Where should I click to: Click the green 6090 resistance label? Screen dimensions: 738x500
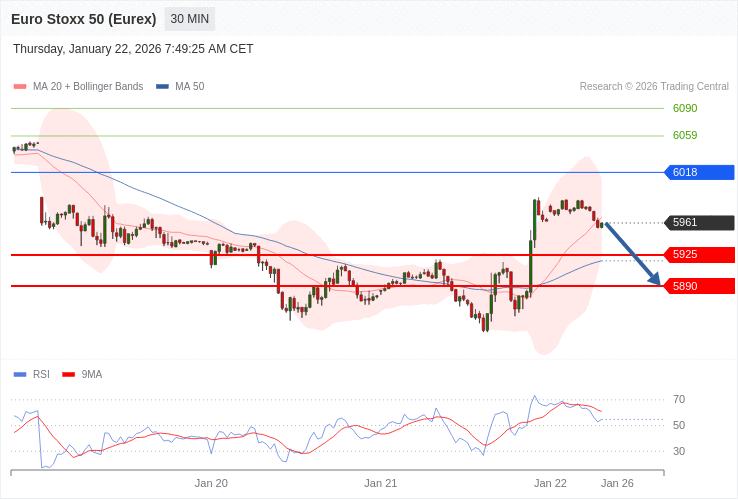[x=685, y=108]
